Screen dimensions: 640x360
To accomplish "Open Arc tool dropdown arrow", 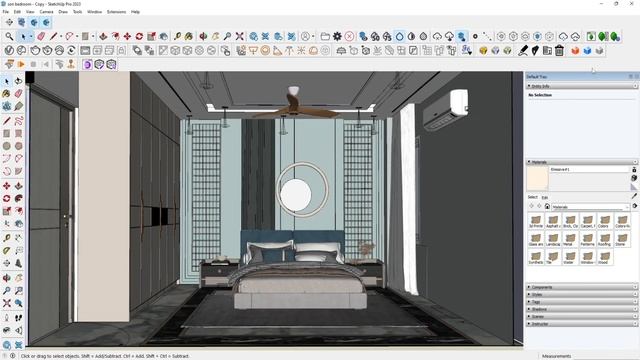I will pyautogui.click(x=77, y=36).
